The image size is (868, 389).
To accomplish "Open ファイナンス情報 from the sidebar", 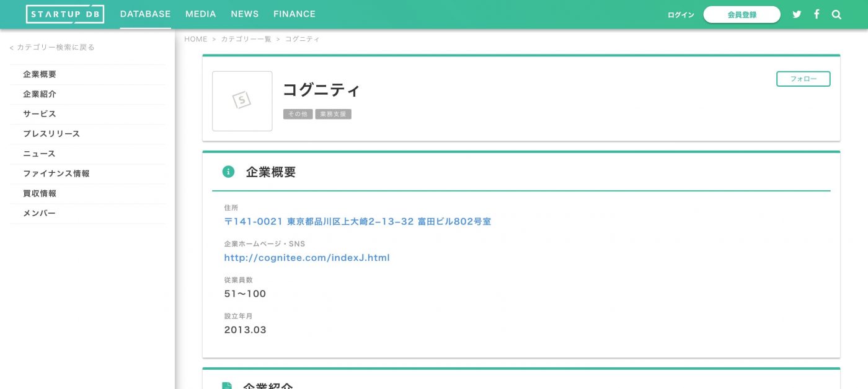I will (x=56, y=173).
